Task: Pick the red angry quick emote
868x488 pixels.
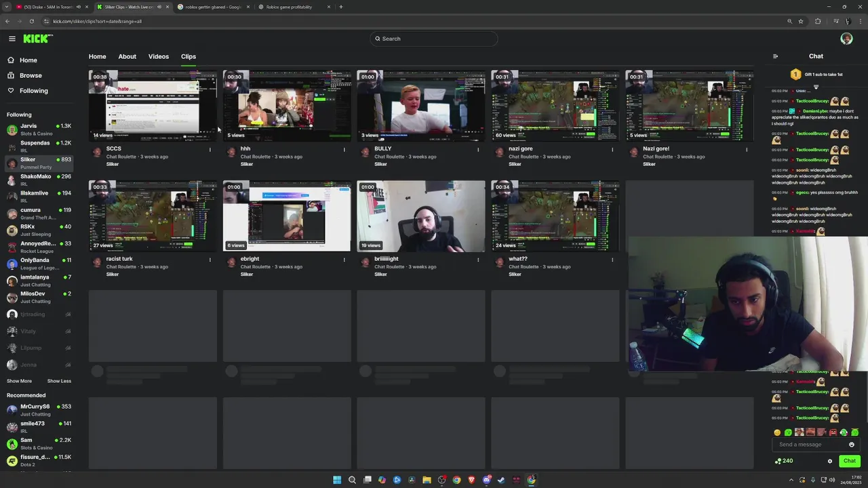Action: coord(832,432)
